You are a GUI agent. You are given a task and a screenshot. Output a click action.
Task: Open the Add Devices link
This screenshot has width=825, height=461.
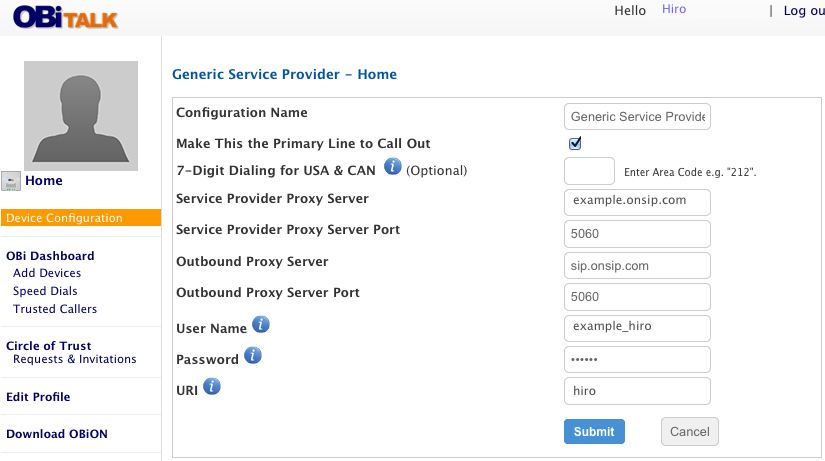47,273
